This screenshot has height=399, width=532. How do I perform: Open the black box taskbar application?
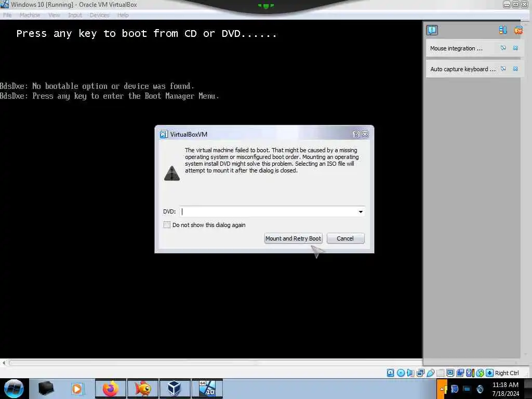[x=46, y=389]
